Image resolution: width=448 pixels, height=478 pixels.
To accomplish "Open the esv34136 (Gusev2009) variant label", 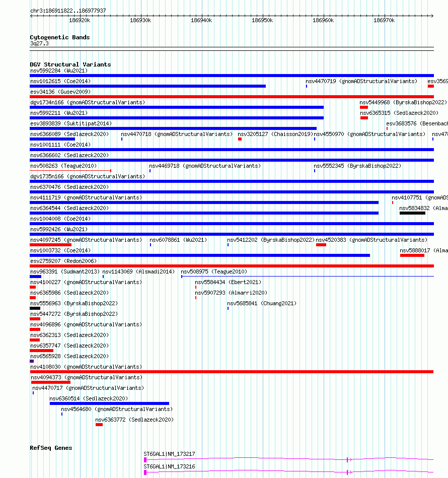I will tap(60, 92).
